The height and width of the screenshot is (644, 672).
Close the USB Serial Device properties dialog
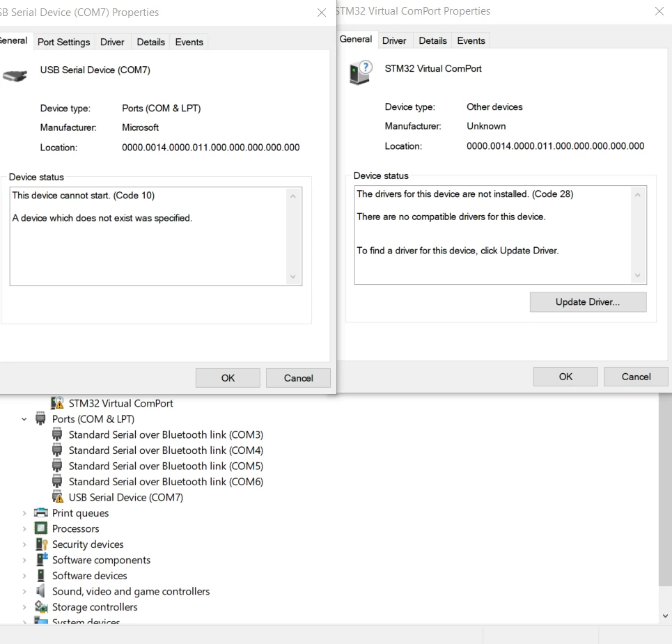click(322, 13)
